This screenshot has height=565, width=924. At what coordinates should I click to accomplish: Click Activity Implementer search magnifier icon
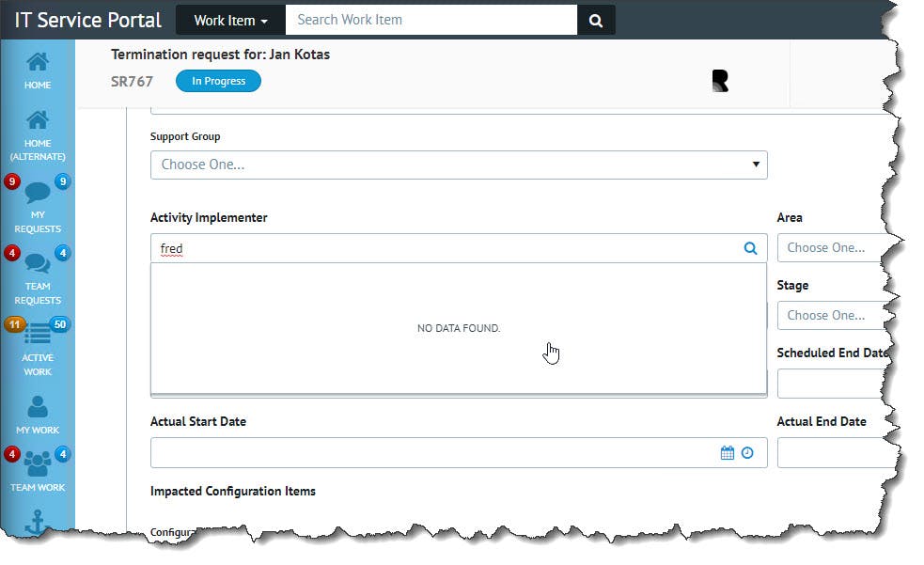point(750,248)
